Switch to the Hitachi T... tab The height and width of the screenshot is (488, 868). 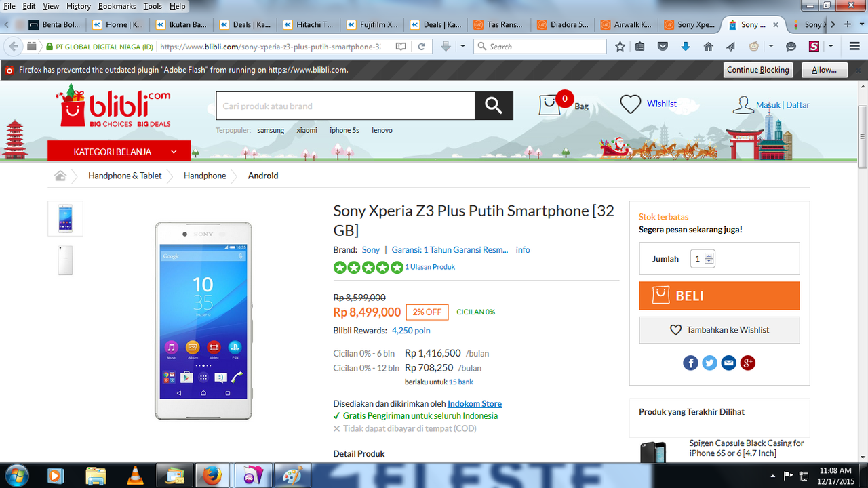[307, 24]
